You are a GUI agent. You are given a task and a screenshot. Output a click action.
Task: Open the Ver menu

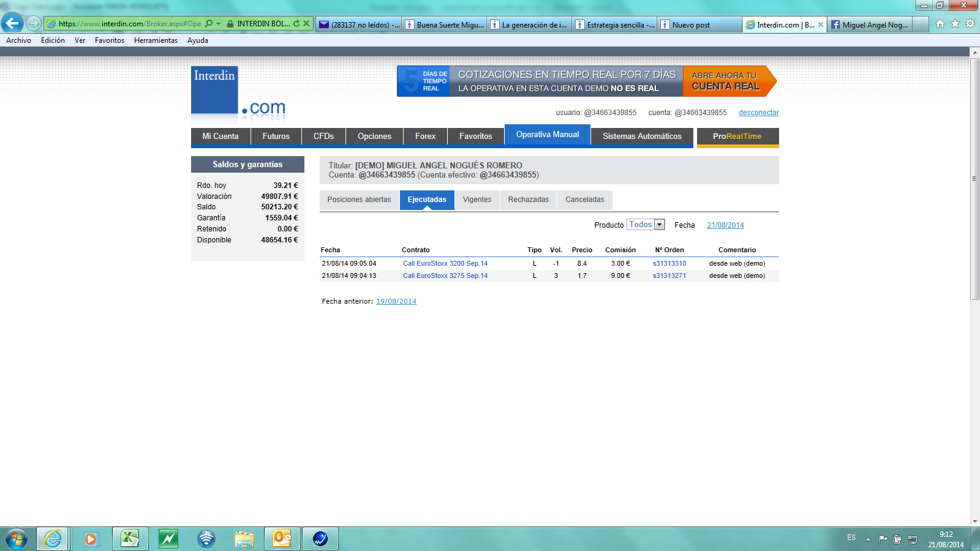point(80,40)
